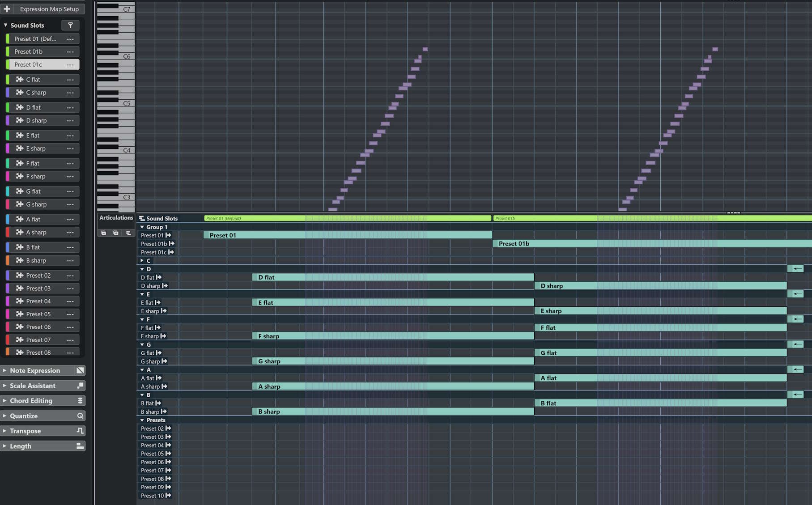The image size is (812, 505).
Task: Click the Sound Slots icon in the lane header
Action: 141,218
